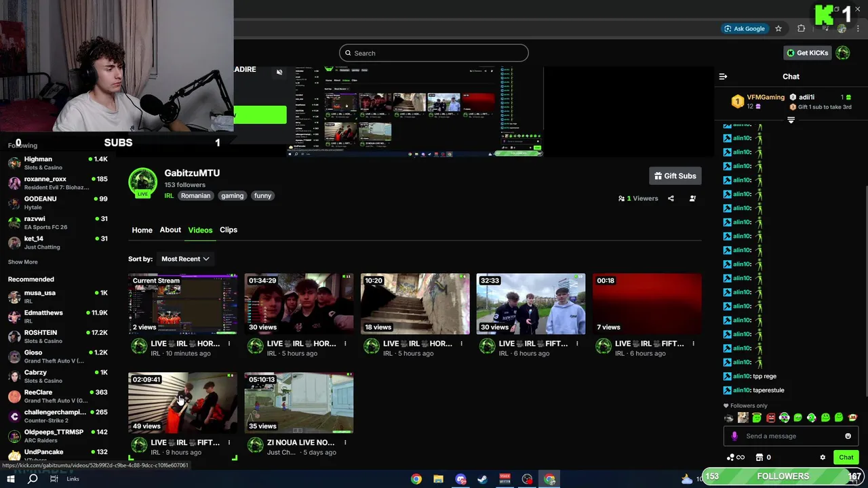Click the dog photo emote in quick emotes

tap(743, 418)
